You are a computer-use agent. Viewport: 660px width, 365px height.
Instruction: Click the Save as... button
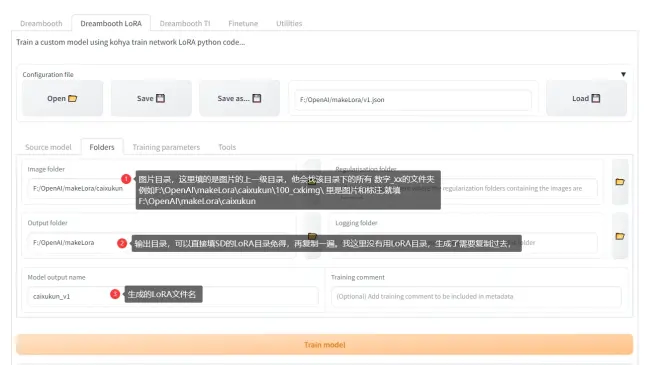[240, 99]
